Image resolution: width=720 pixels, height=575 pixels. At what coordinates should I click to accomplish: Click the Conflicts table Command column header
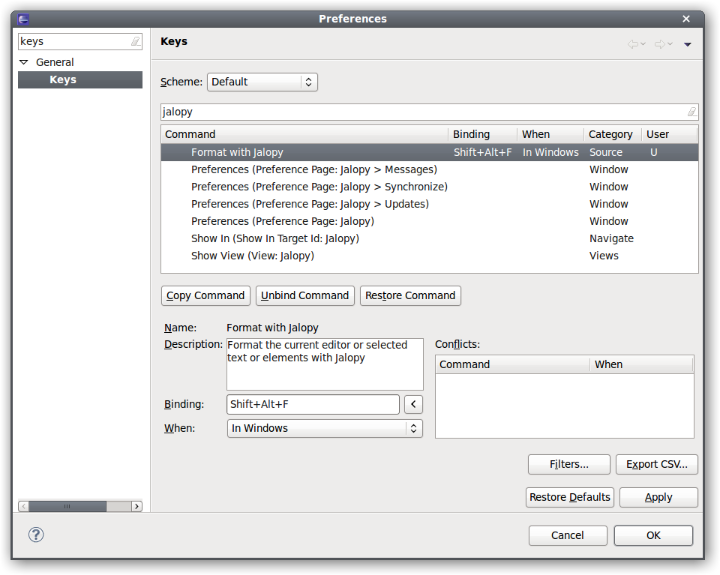(512, 365)
